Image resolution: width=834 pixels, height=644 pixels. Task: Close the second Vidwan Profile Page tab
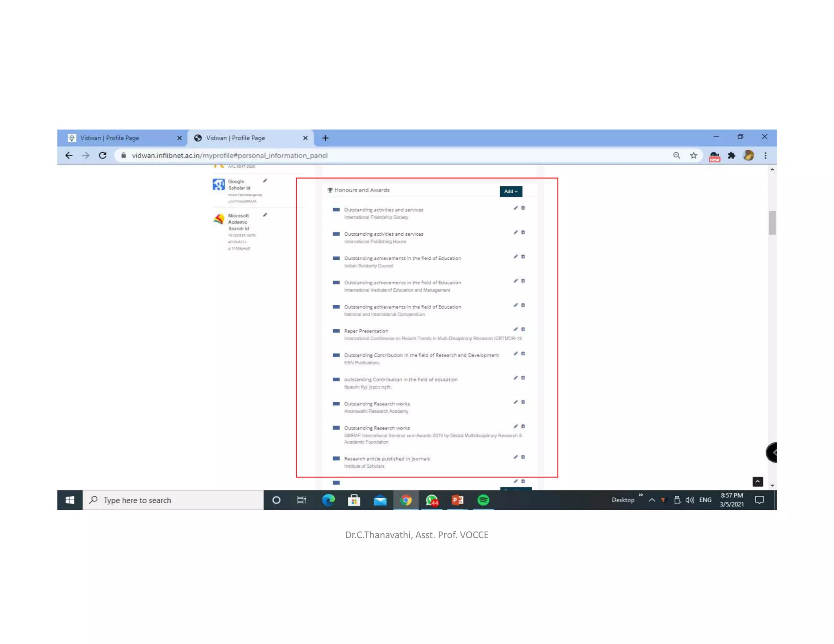point(305,138)
